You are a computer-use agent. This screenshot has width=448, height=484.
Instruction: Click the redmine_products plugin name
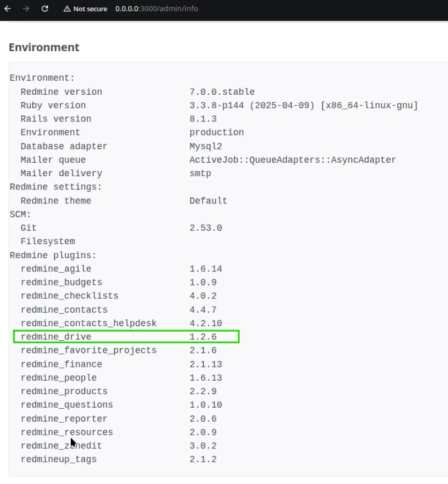(x=64, y=391)
